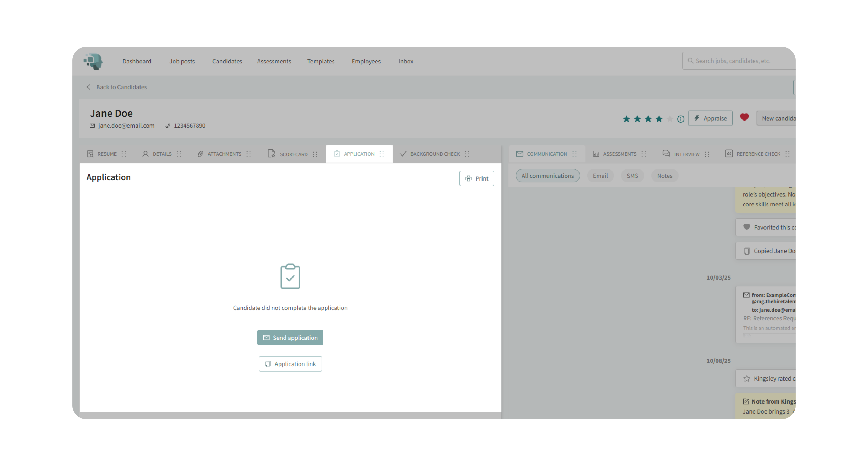Set rating to the fifth star

670,119
